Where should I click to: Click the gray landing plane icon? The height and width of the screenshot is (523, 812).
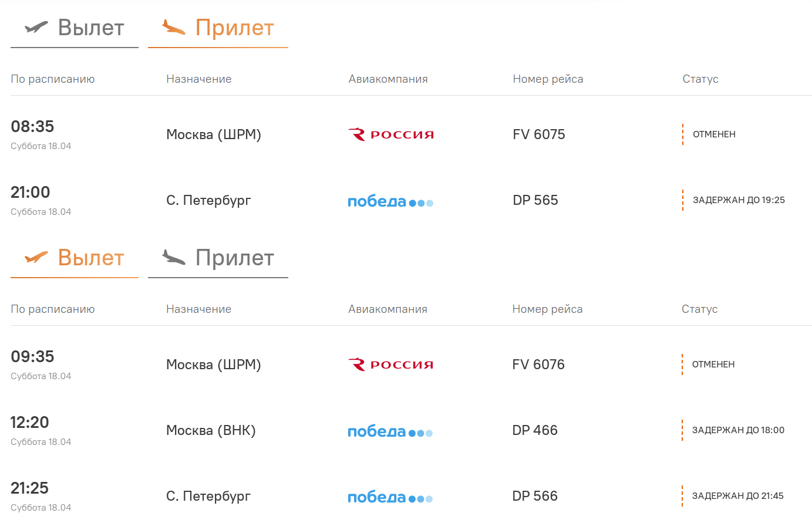point(174,257)
